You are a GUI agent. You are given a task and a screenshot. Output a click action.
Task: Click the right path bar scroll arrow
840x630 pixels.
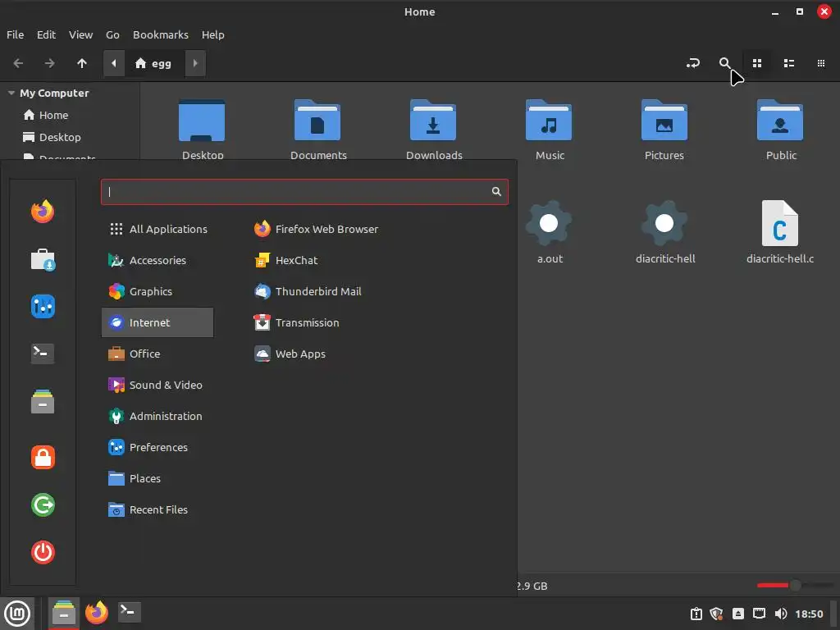click(x=195, y=63)
